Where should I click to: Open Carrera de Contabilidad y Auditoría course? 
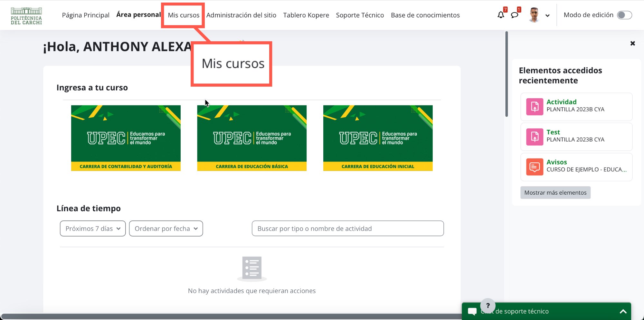[126, 138]
